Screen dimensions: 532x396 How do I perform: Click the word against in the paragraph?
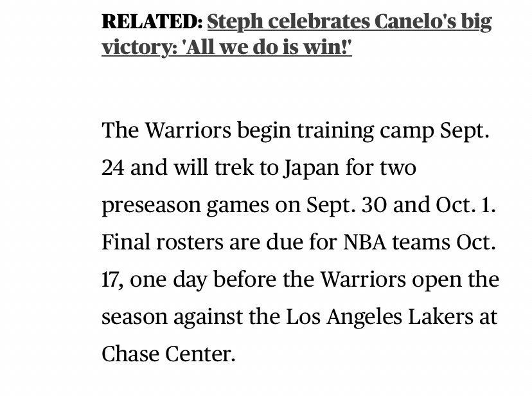click(x=208, y=318)
